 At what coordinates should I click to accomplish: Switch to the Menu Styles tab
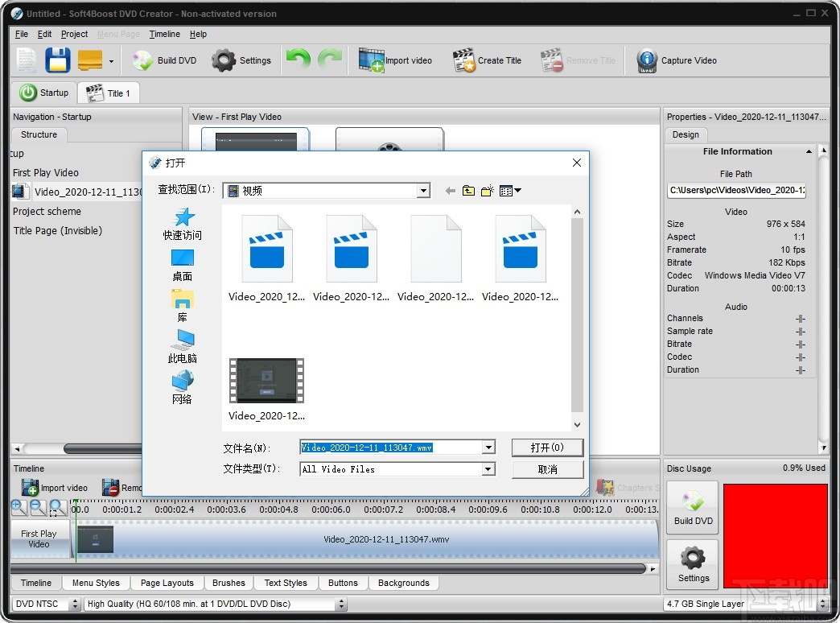pos(95,583)
